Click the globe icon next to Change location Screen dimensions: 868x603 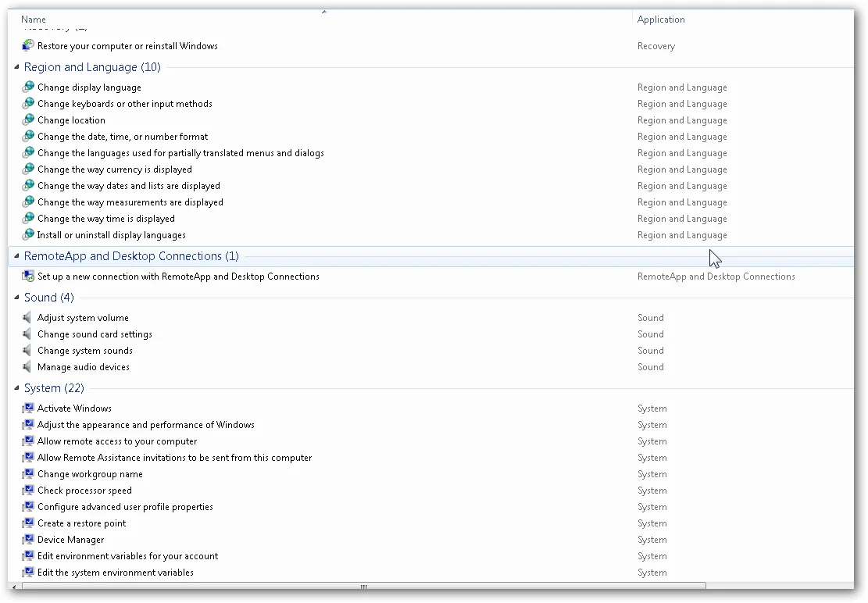point(29,120)
